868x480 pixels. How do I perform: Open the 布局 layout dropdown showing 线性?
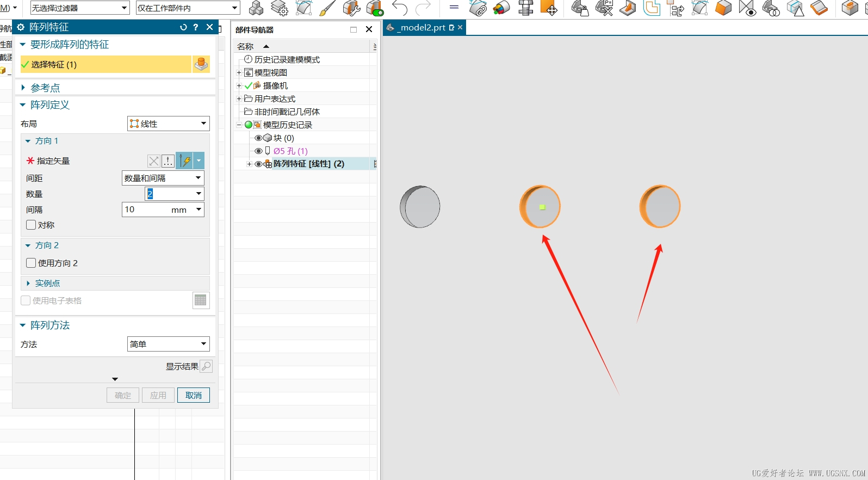click(169, 124)
